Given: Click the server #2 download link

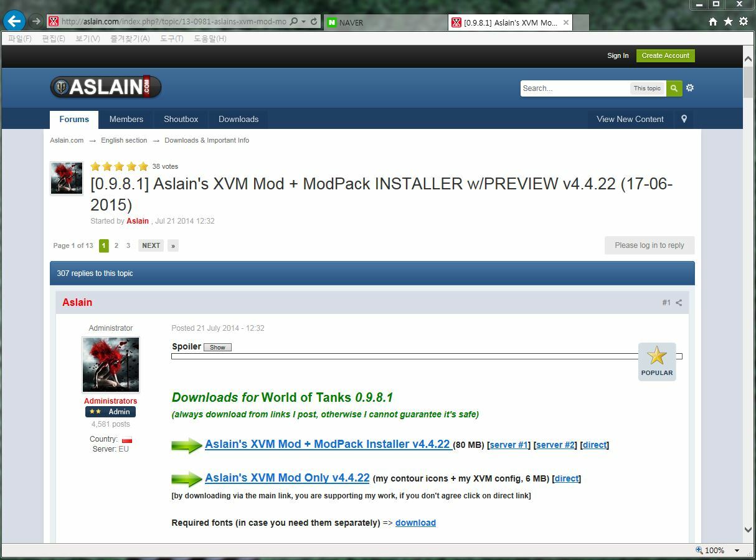Looking at the screenshot, I should tap(555, 445).
